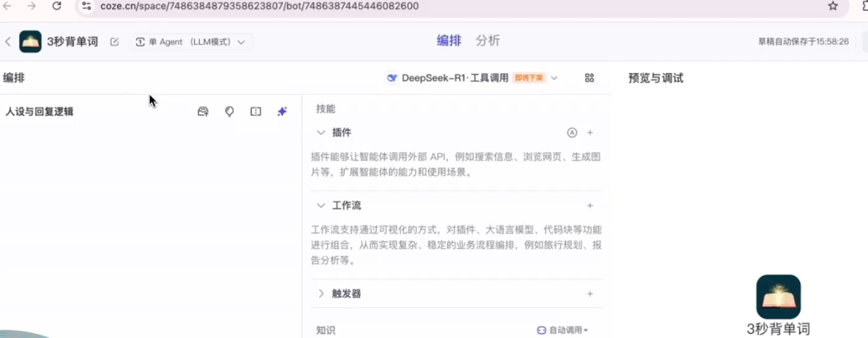Click the sparkle AI optimize prompt icon
Image resolution: width=868 pixels, height=338 pixels.
(282, 112)
